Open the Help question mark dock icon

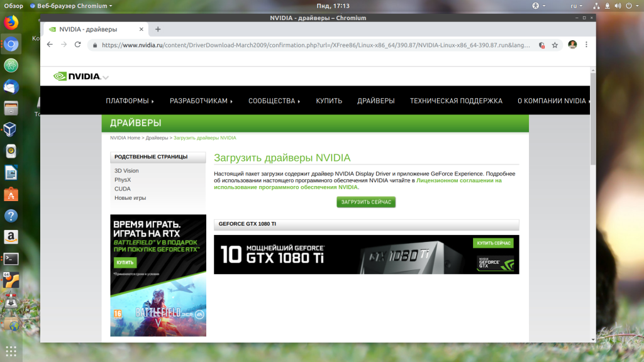tap(11, 216)
